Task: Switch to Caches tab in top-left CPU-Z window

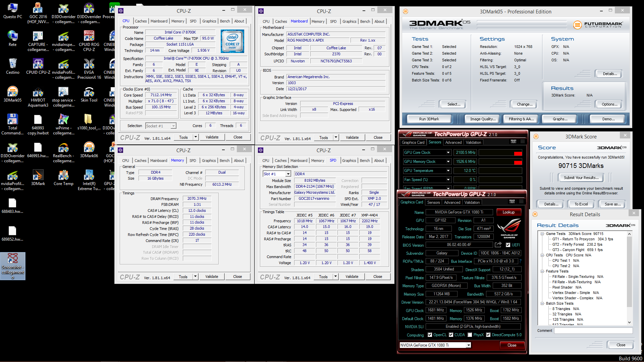Action: pos(141,21)
